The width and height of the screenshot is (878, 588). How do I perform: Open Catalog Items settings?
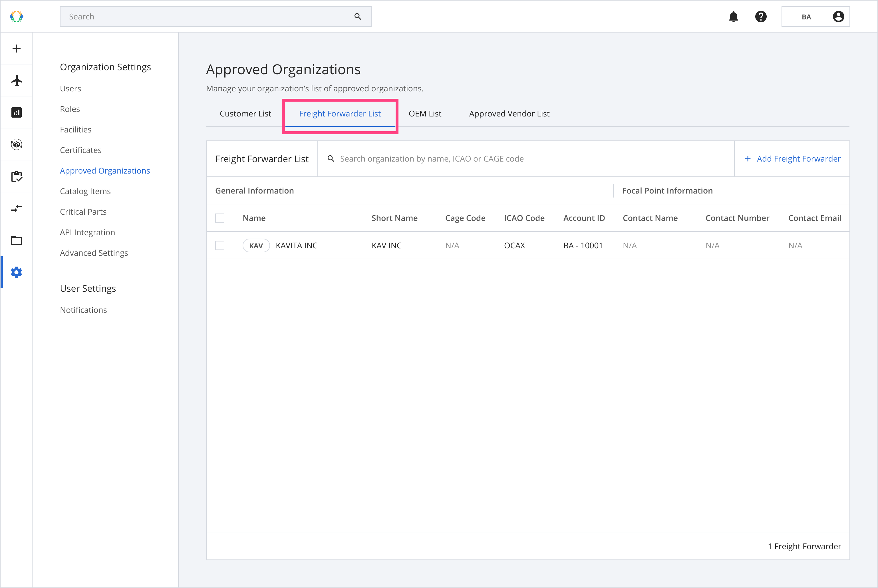pos(85,191)
